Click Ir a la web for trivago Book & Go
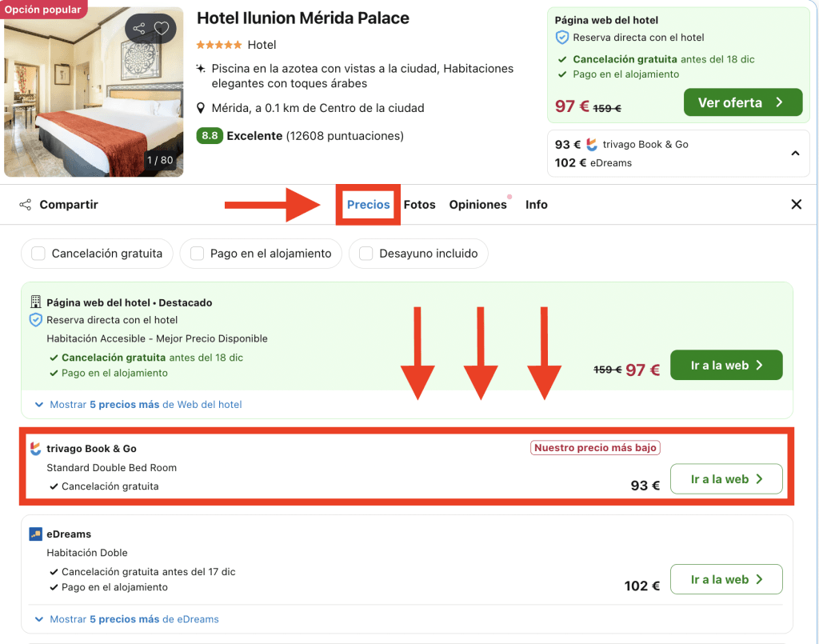Image resolution: width=819 pixels, height=644 pixels. (x=725, y=479)
